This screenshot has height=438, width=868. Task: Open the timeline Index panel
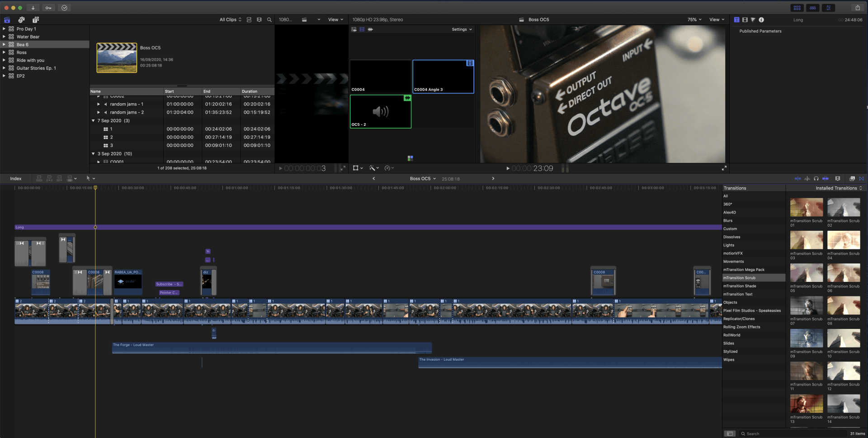pyautogui.click(x=16, y=179)
